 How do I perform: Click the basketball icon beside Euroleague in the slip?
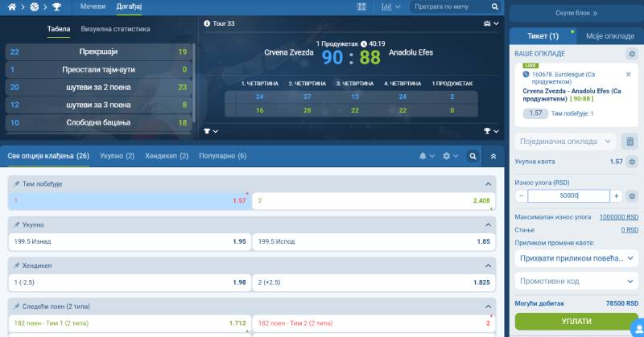click(526, 74)
